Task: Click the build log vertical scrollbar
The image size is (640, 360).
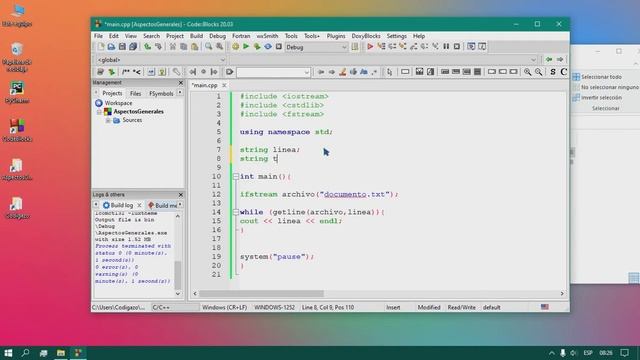Action: pyautogui.click(x=178, y=255)
